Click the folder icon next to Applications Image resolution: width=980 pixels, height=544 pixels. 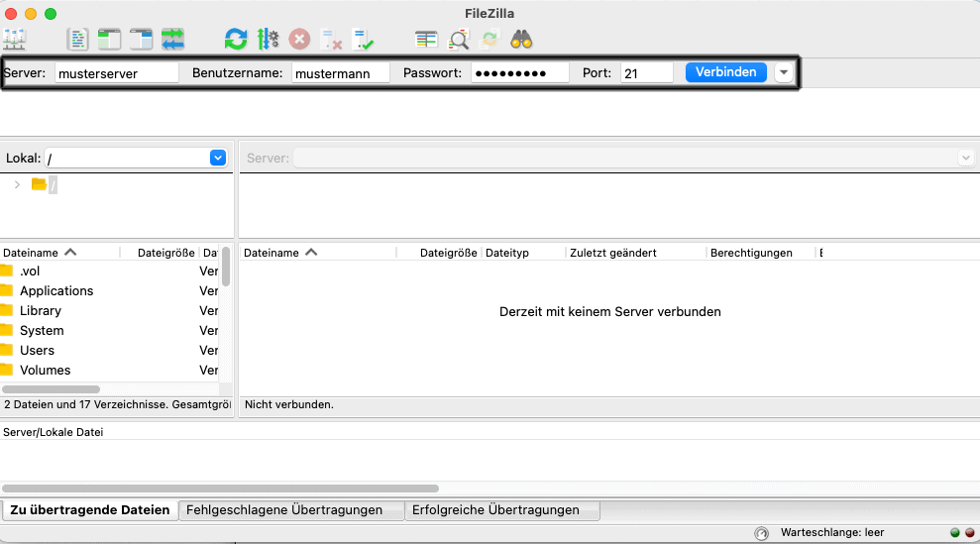point(6,290)
